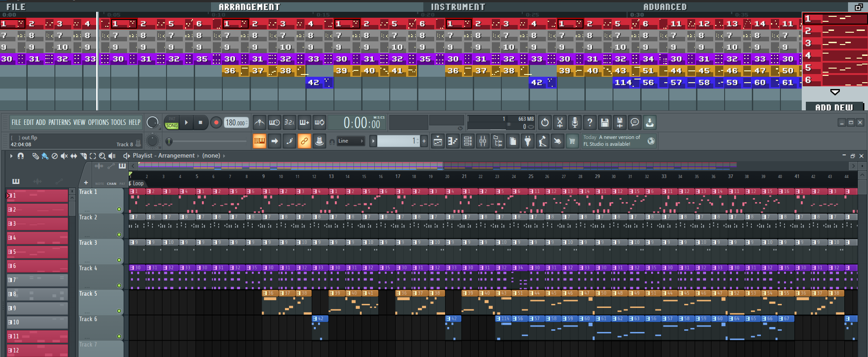Open the newer version available news

pos(619,141)
